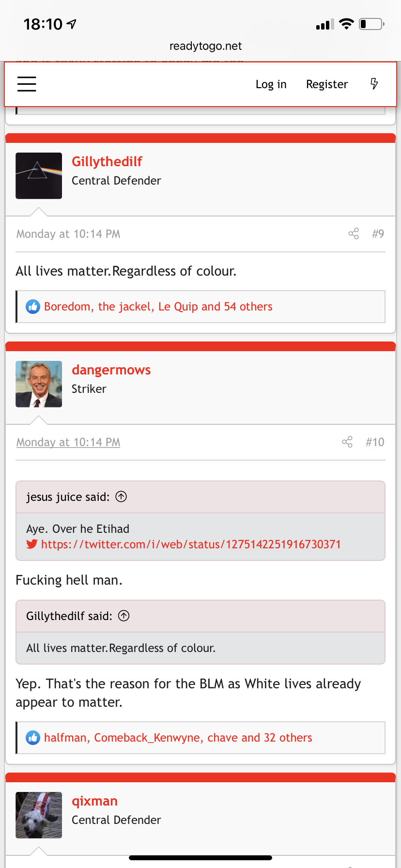
Task: Open post permalink #9
Action: click(378, 234)
